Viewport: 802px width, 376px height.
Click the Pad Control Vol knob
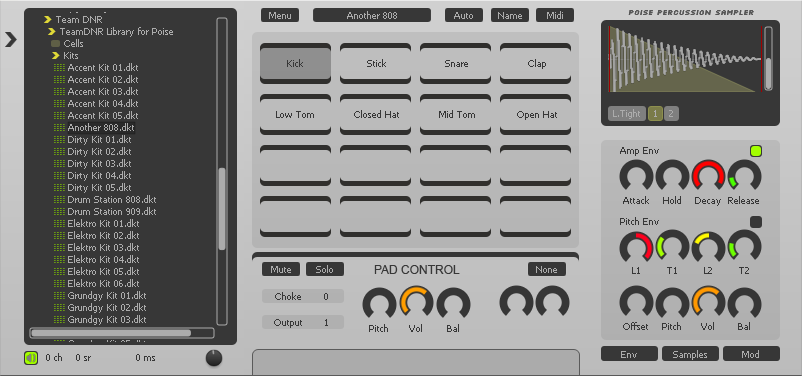coord(416,302)
